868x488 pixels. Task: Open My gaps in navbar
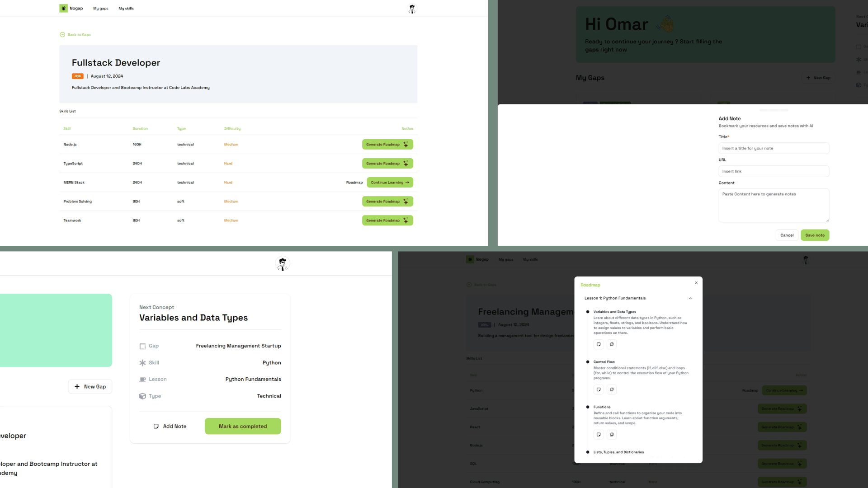pos(101,9)
